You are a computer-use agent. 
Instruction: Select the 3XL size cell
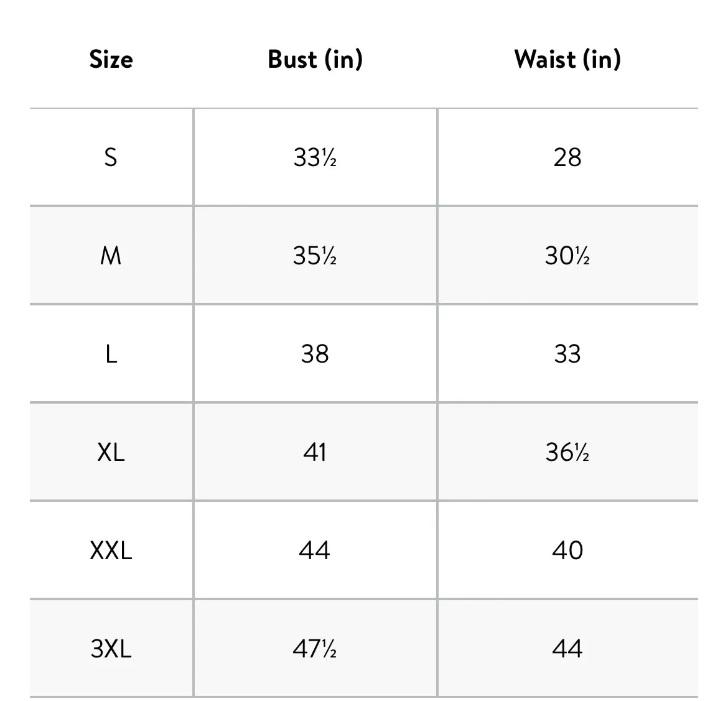click(x=111, y=649)
